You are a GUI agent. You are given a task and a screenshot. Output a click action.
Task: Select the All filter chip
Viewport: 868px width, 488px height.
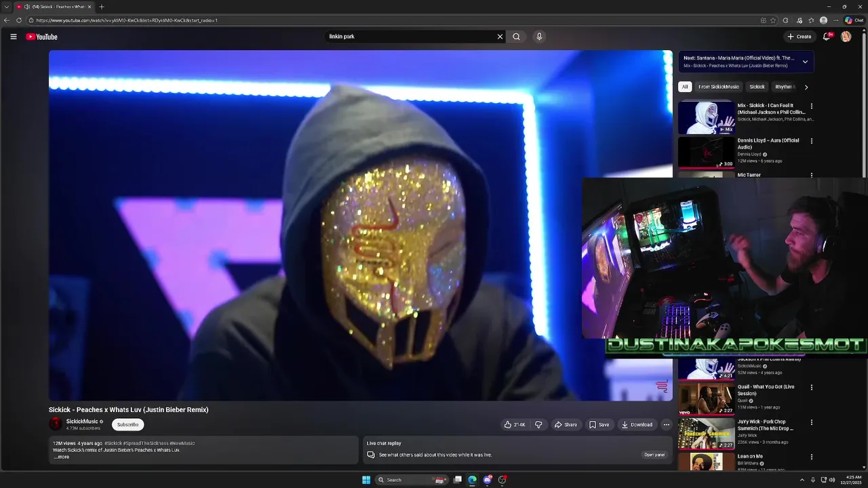[x=685, y=87]
